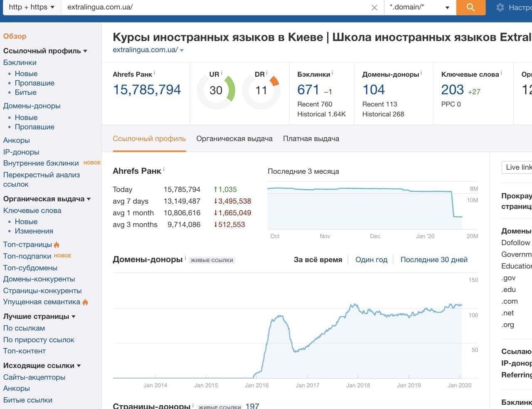Viewport: 532px width, 409px height.
Task: Toggle живые ссылки filter for Домены-доноры
Action: pos(212,260)
